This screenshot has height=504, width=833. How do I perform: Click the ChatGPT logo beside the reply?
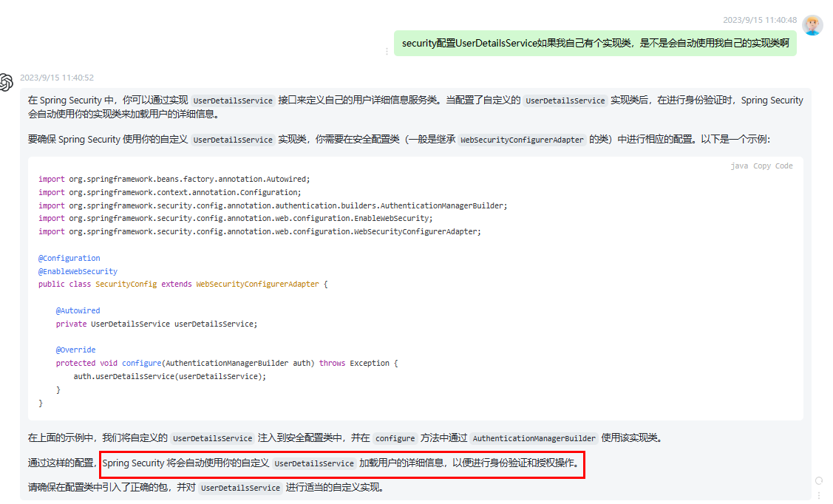click(7, 83)
